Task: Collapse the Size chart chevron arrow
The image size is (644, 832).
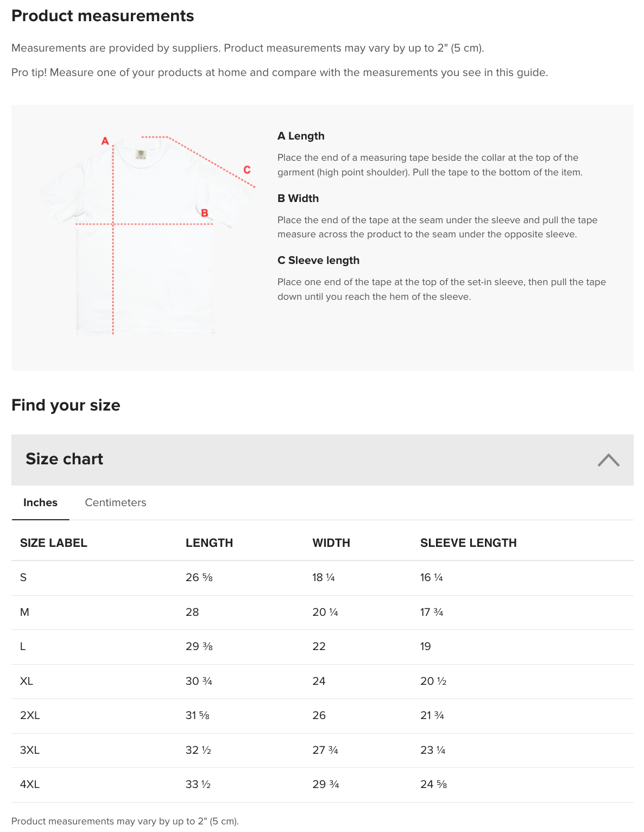Action: (608, 460)
